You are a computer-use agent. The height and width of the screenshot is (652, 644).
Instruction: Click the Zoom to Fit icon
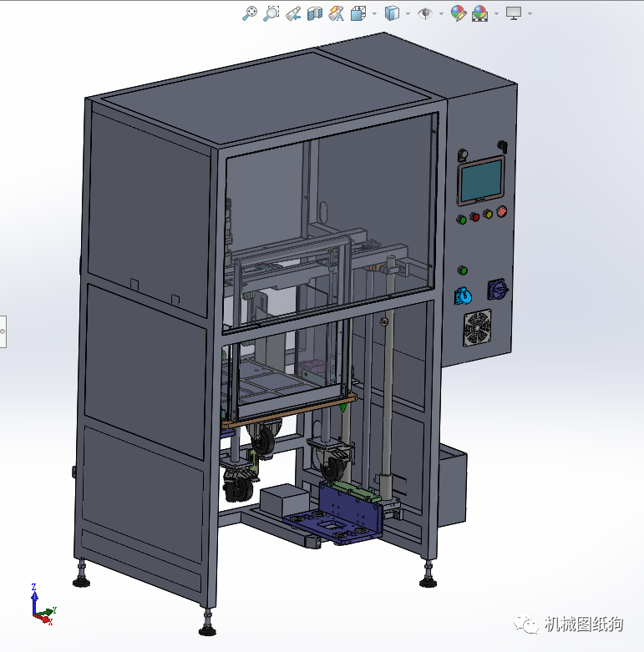tap(250, 13)
